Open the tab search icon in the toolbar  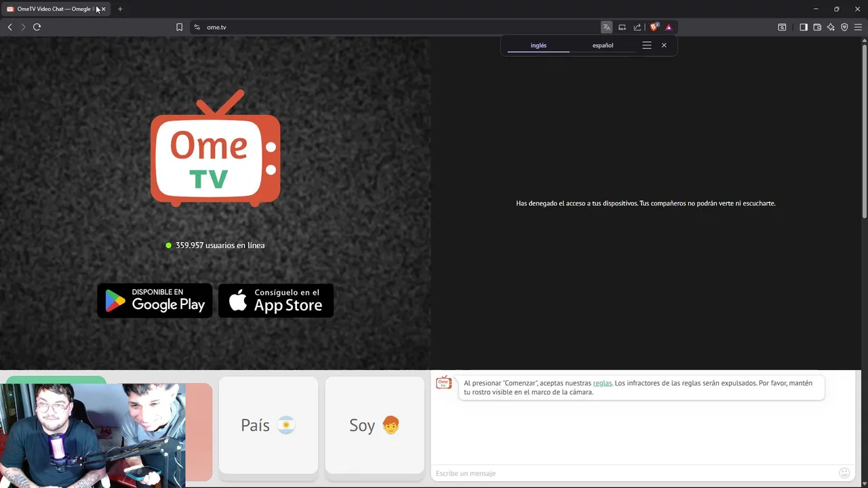pyautogui.click(x=782, y=27)
